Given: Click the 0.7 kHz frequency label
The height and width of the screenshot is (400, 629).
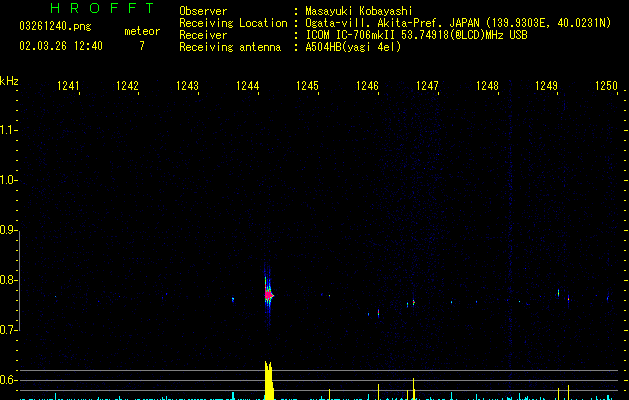Looking at the screenshot, I should tap(9, 330).
